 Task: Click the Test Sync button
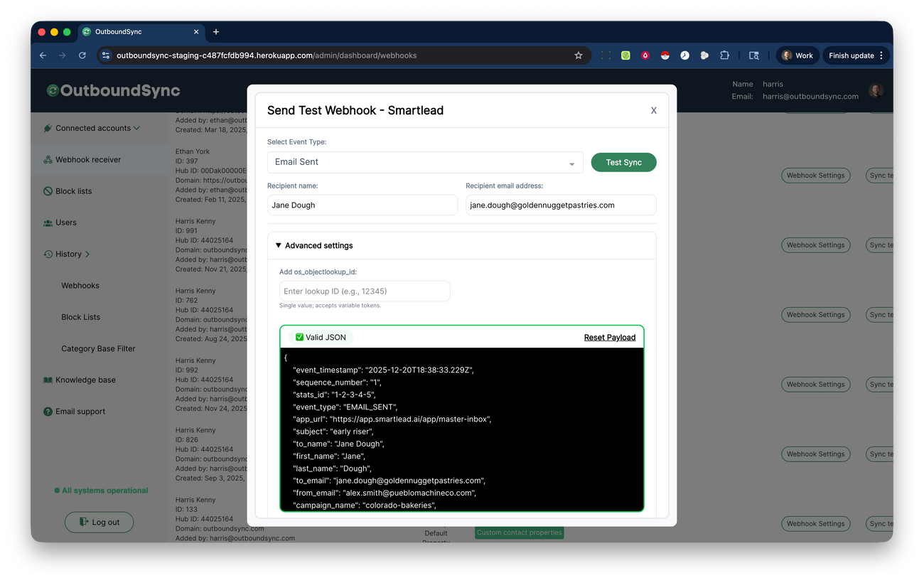click(x=623, y=162)
